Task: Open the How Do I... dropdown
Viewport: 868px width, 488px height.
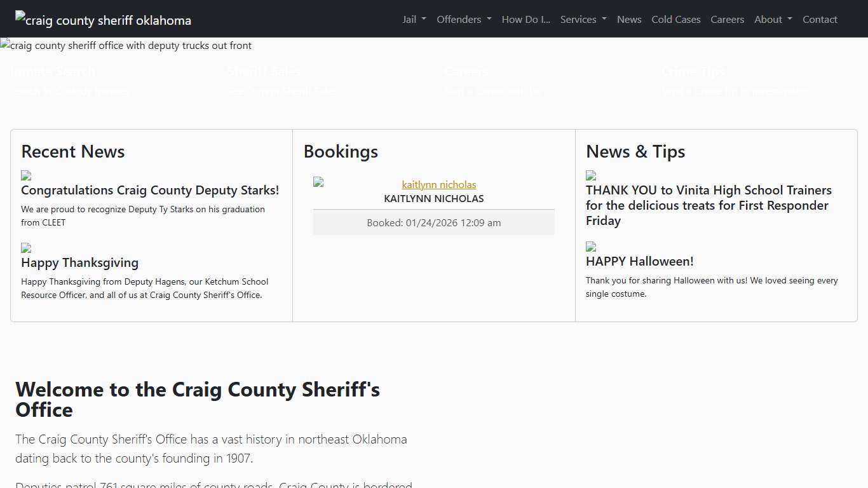Action: (x=526, y=19)
